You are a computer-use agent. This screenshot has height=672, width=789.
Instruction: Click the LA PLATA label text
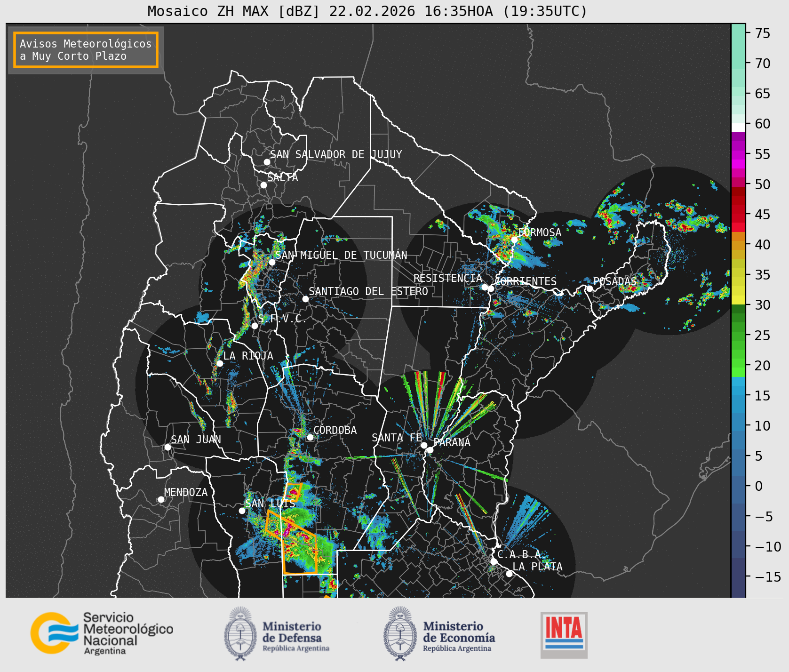pos(537,566)
